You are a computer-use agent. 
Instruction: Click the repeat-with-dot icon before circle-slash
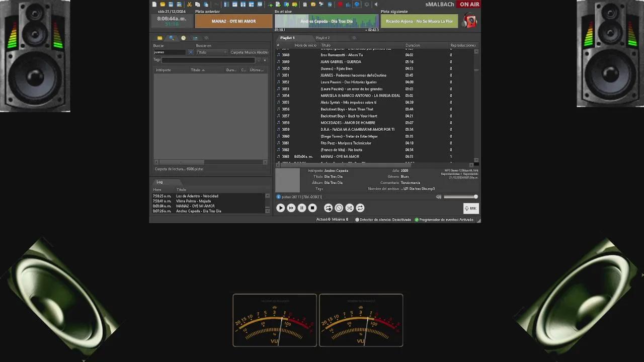(328, 208)
